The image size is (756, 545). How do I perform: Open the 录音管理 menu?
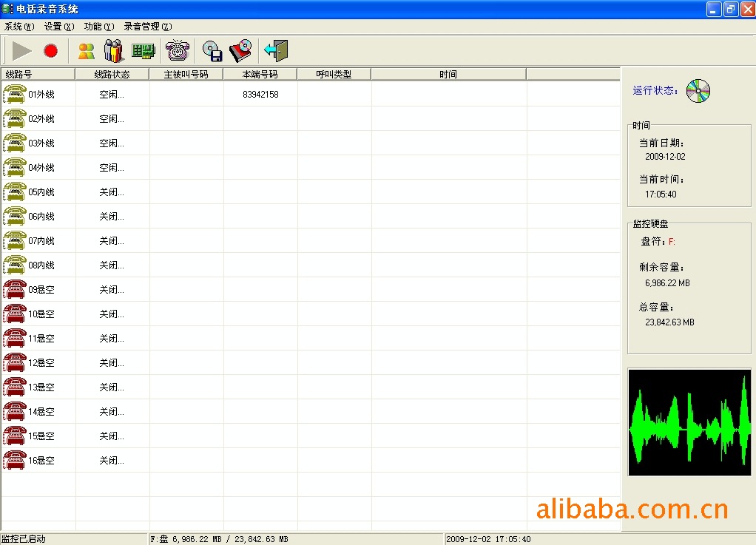coord(147,27)
